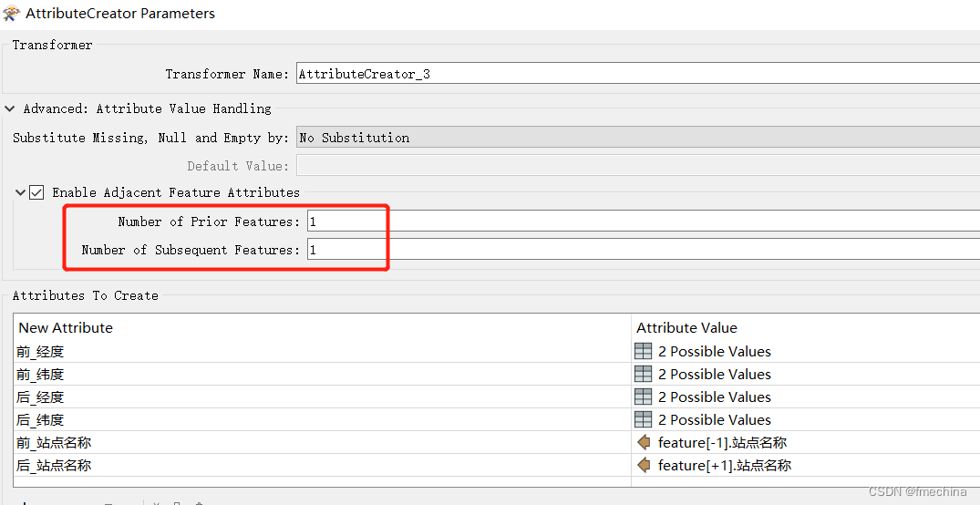Select the 后_站点名称 attribute row
980x505 pixels.
[x=496, y=465]
